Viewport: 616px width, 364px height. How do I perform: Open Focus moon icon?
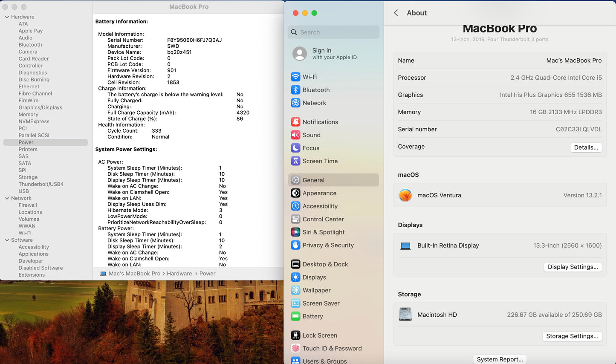(295, 148)
